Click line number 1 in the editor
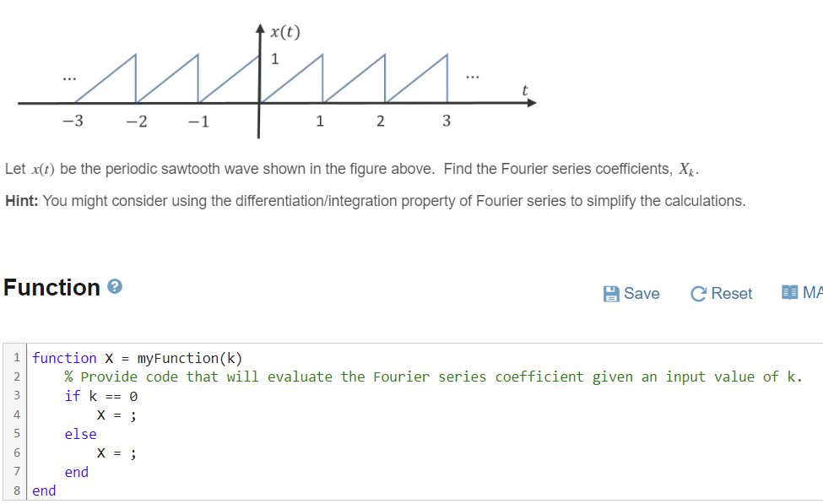The width and height of the screenshot is (823, 504). coord(15,358)
